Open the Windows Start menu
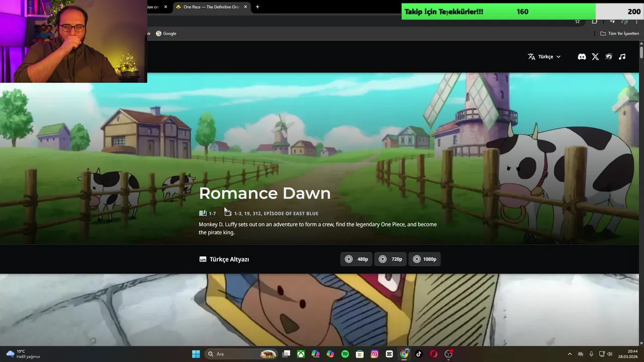644x362 pixels. 196,354
